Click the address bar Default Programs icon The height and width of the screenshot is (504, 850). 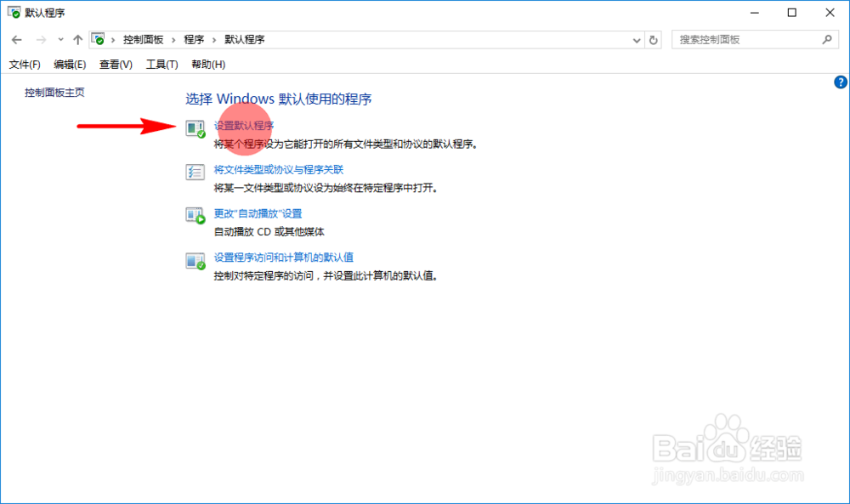[98, 40]
